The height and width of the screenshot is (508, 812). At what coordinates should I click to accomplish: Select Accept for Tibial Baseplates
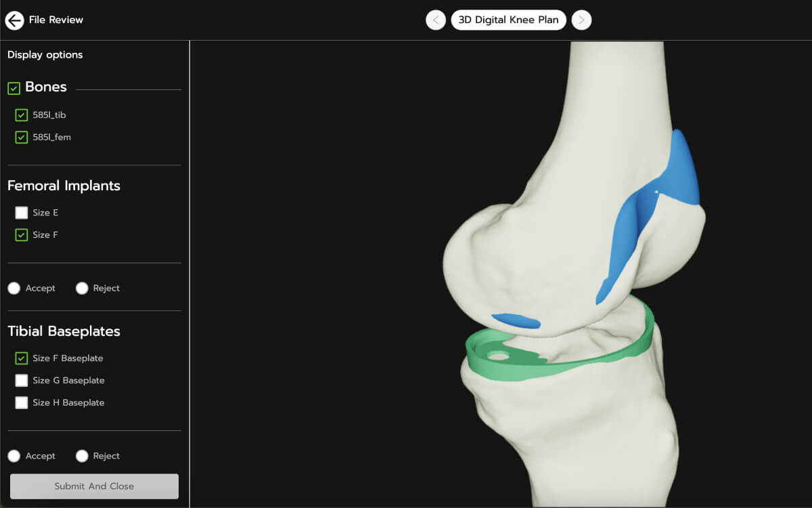coord(14,457)
